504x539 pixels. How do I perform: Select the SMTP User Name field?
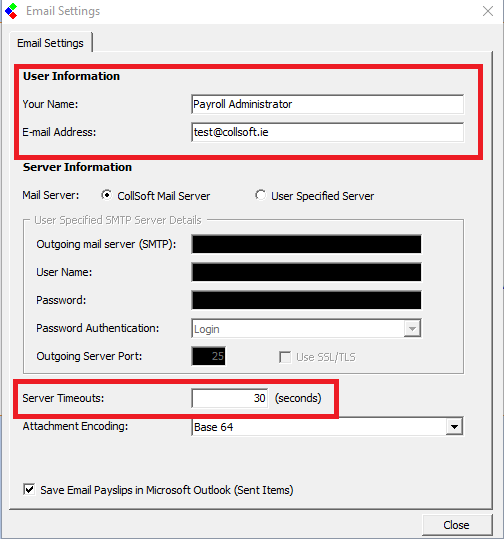[x=306, y=272]
